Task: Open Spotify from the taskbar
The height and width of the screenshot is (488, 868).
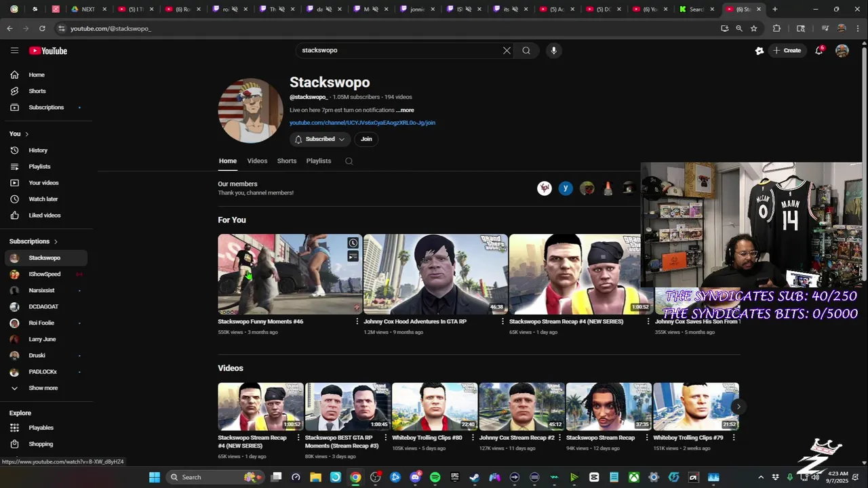Action: [435, 477]
